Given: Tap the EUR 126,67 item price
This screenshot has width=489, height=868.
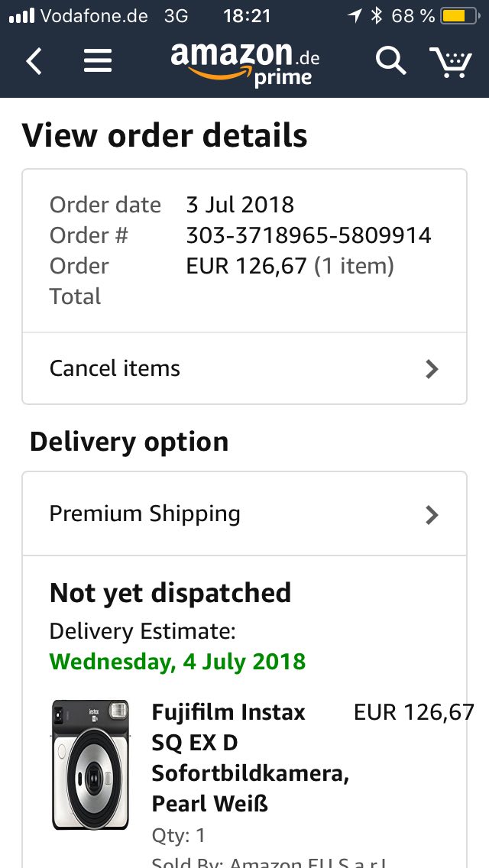Looking at the screenshot, I should coord(413,712).
